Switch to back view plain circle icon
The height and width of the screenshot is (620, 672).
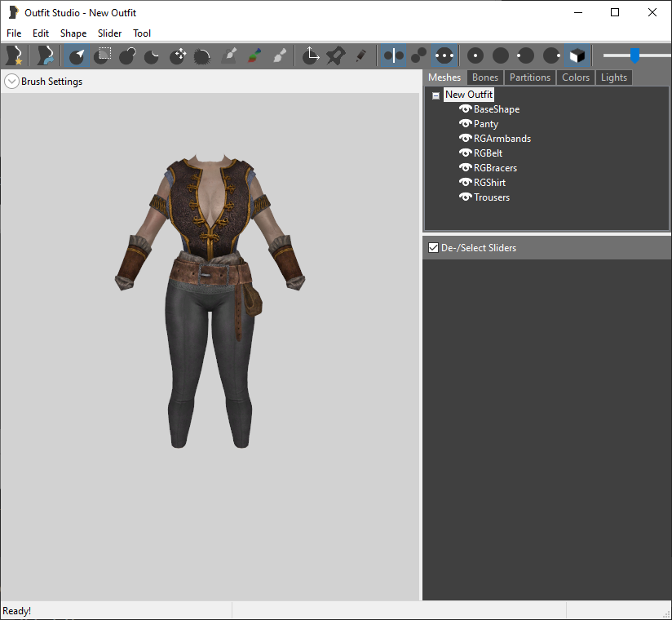tap(501, 55)
